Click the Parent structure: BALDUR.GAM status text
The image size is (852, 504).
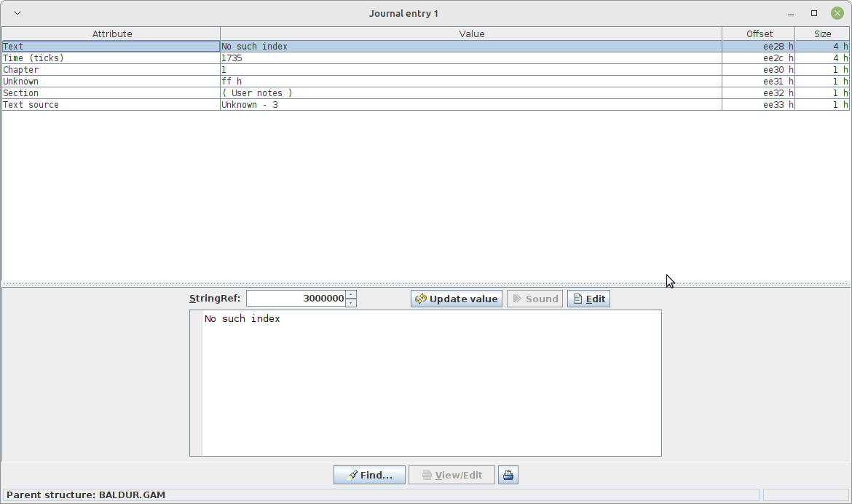pos(86,495)
